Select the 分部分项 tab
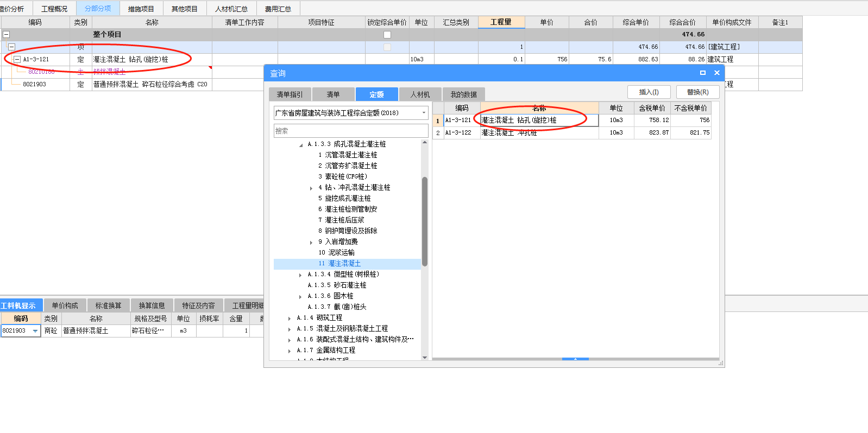 coord(98,8)
